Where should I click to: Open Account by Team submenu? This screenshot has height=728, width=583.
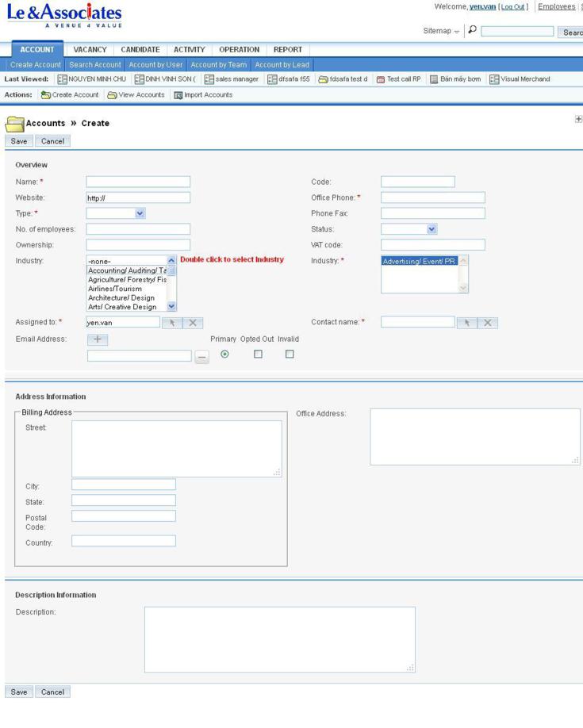click(219, 65)
